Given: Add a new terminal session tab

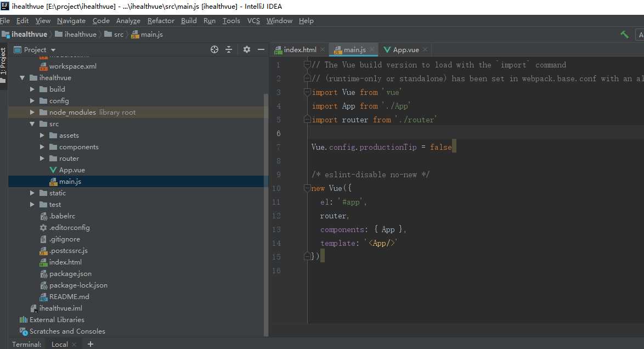Looking at the screenshot, I should click(91, 344).
